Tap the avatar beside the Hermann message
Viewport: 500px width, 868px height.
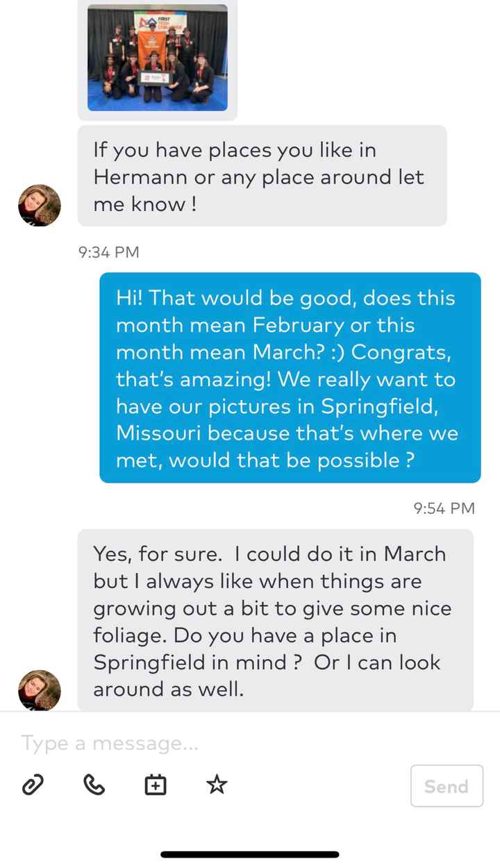coord(40,206)
